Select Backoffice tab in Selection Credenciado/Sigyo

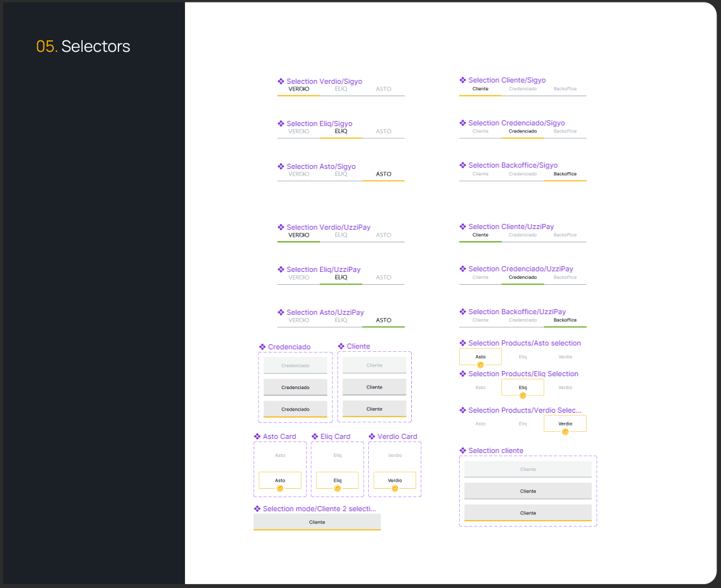pos(565,131)
